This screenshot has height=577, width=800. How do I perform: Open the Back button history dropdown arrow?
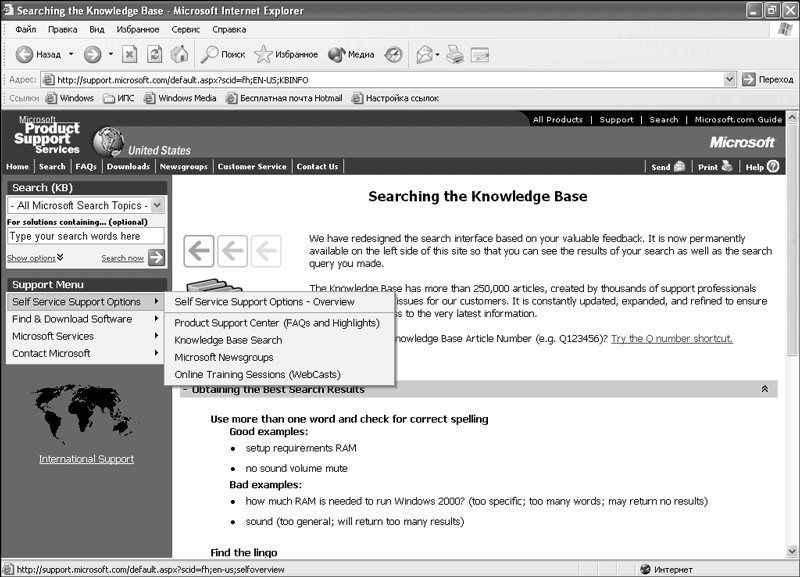click(71, 54)
